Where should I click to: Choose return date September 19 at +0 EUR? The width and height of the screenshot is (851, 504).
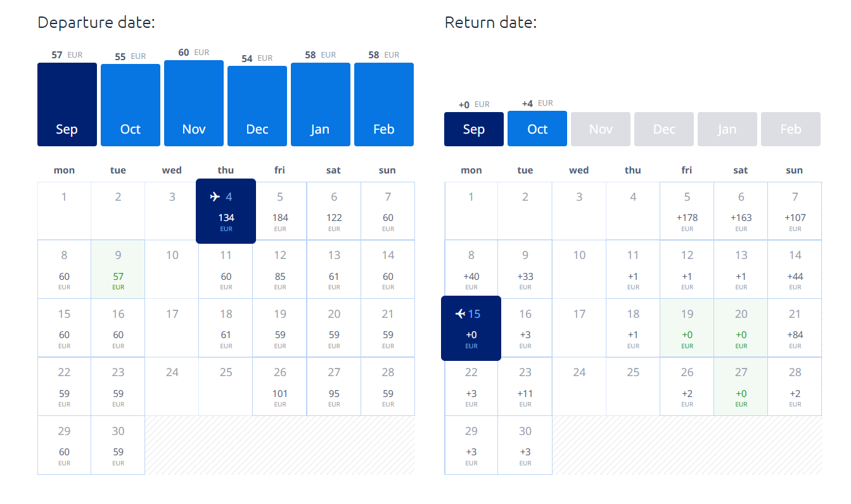687,328
